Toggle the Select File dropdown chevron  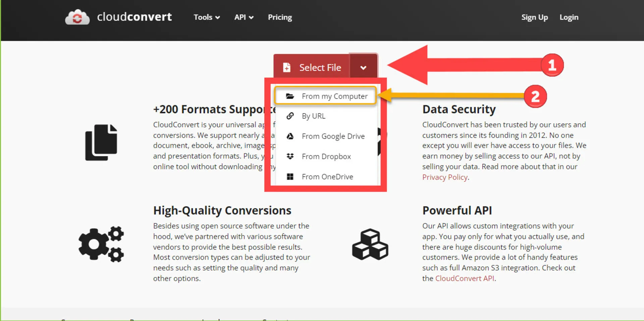click(363, 67)
